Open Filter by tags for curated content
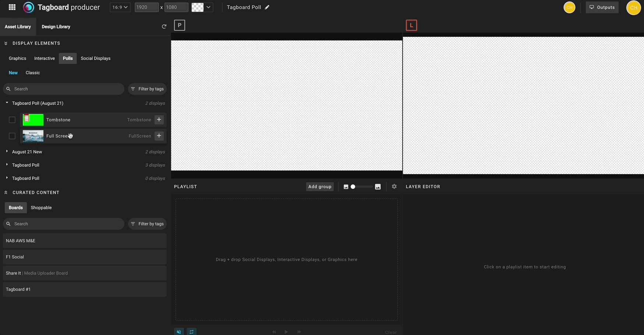 pyautogui.click(x=147, y=224)
